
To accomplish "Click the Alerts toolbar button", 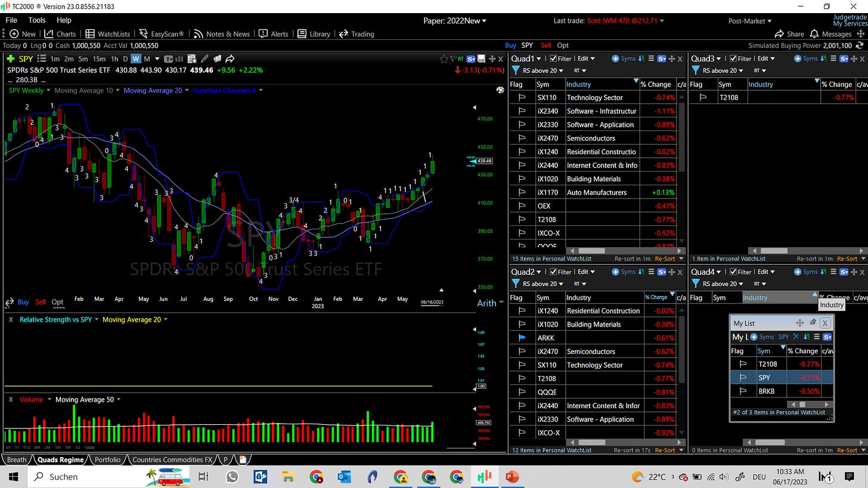I will [274, 34].
